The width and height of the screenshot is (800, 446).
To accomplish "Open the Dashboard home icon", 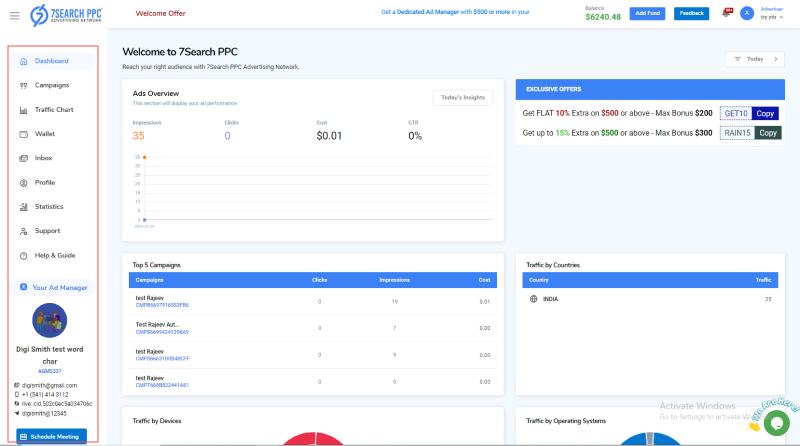I will pos(23,61).
